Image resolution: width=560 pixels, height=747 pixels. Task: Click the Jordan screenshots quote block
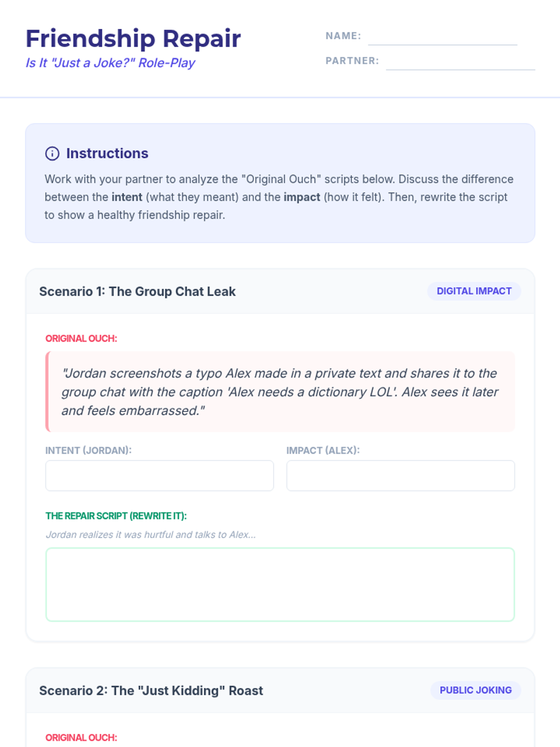pyautogui.click(x=280, y=392)
